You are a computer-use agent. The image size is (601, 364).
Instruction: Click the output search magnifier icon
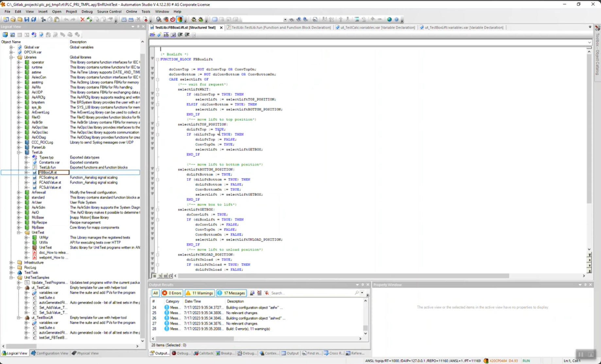pyautogui.click(x=357, y=293)
